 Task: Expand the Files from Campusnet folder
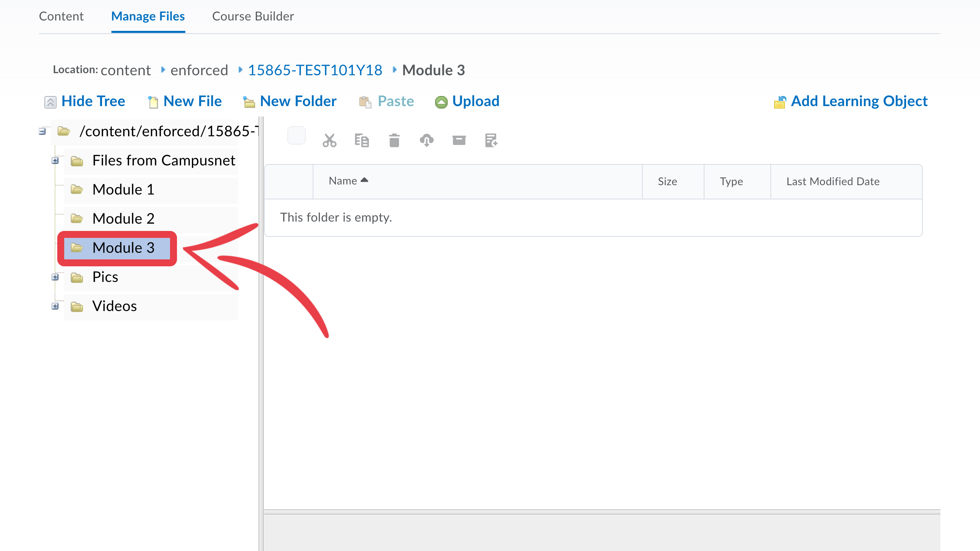[55, 161]
